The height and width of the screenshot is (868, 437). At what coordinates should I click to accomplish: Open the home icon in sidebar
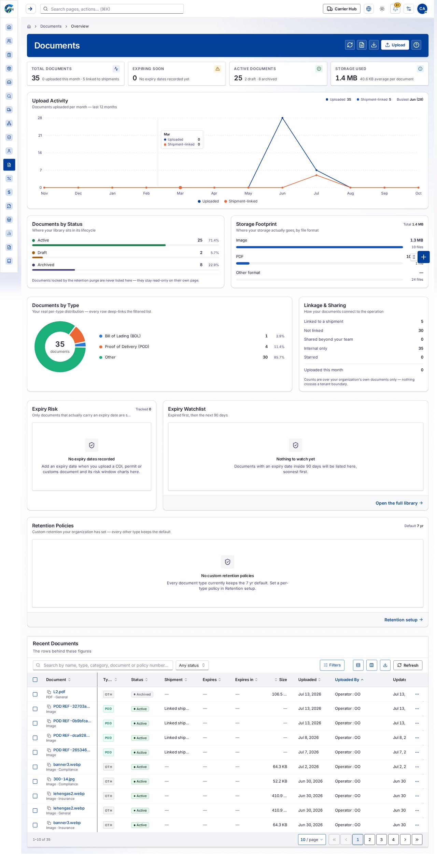(x=9, y=27)
